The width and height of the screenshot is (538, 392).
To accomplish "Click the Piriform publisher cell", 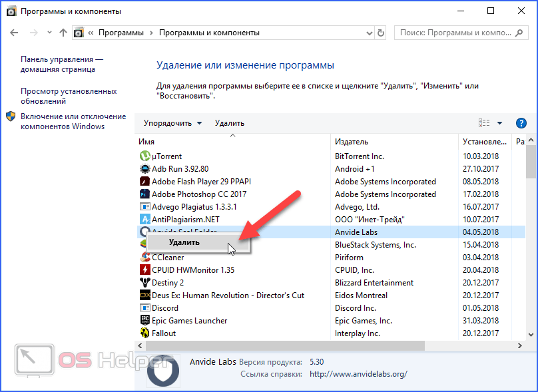I will [349, 257].
